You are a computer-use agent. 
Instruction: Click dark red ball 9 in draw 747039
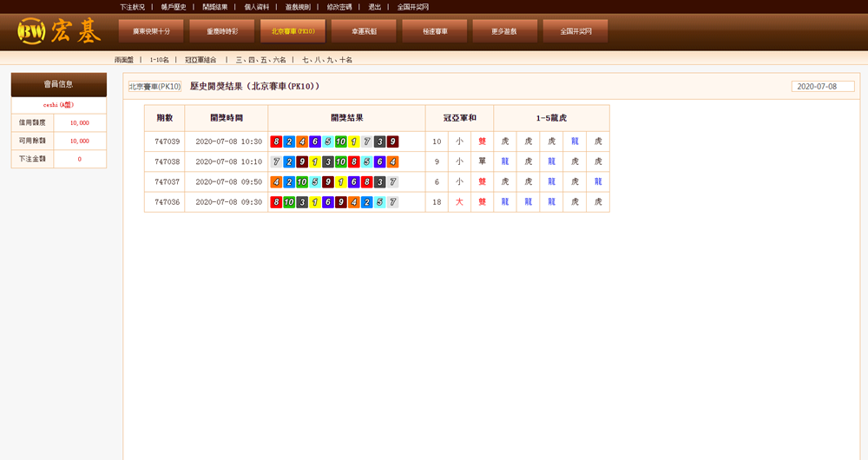(392, 141)
